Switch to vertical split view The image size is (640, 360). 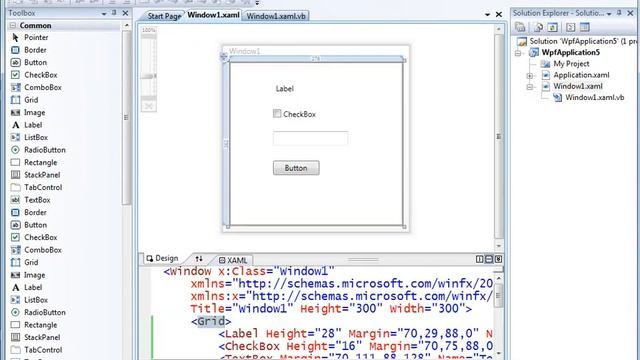(480, 259)
